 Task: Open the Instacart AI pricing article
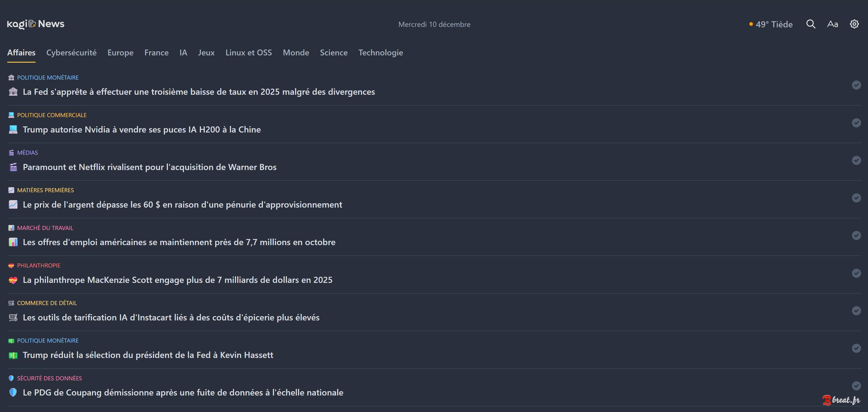pos(171,317)
